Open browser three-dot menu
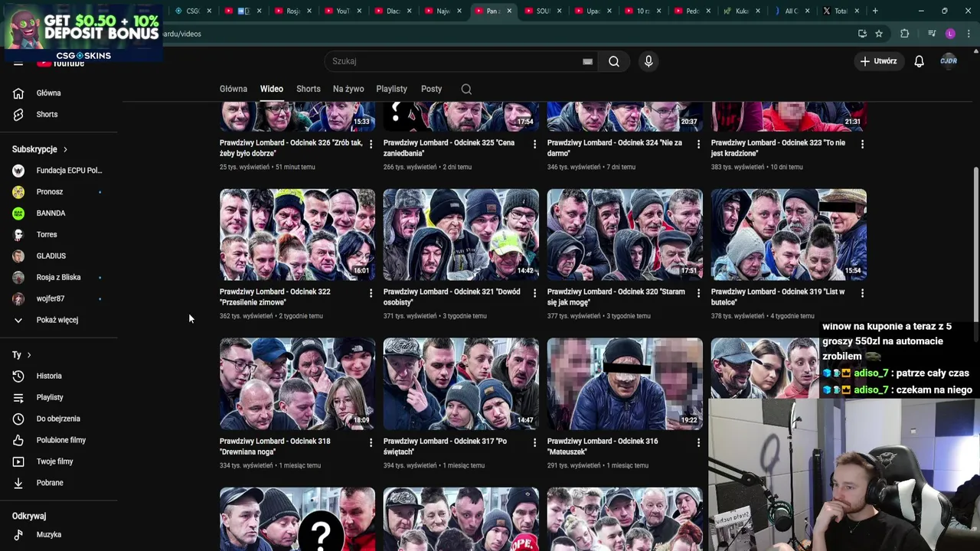The height and width of the screenshot is (551, 980). [969, 34]
